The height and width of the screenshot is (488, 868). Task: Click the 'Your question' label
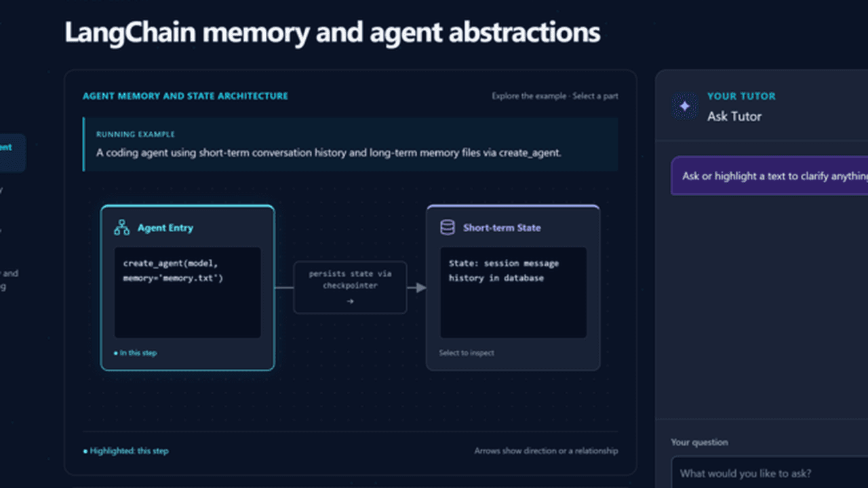pos(699,442)
